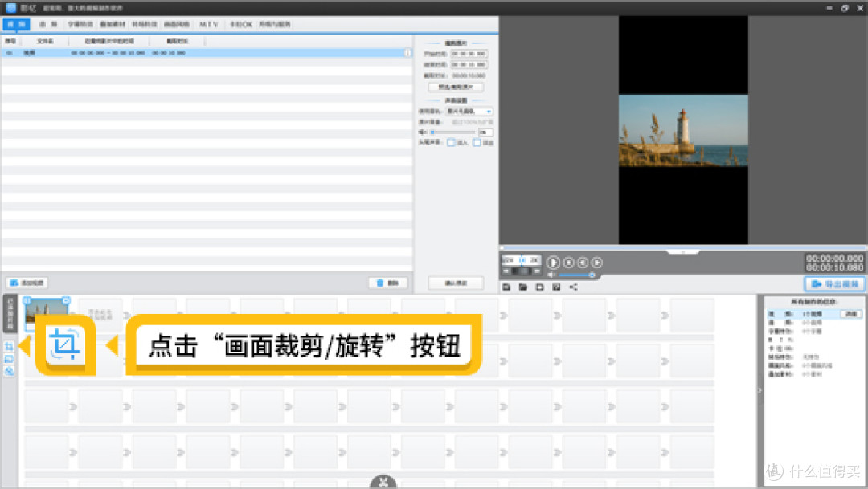Decrease the playback speed with the left arrow
This screenshot has width=868, height=489.
[x=506, y=271]
